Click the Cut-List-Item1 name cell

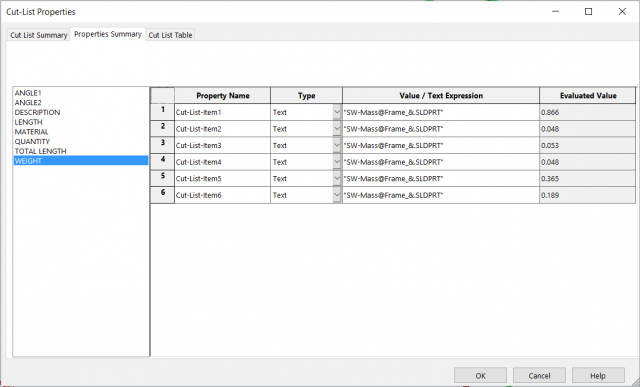pyautogui.click(x=222, y=112)
